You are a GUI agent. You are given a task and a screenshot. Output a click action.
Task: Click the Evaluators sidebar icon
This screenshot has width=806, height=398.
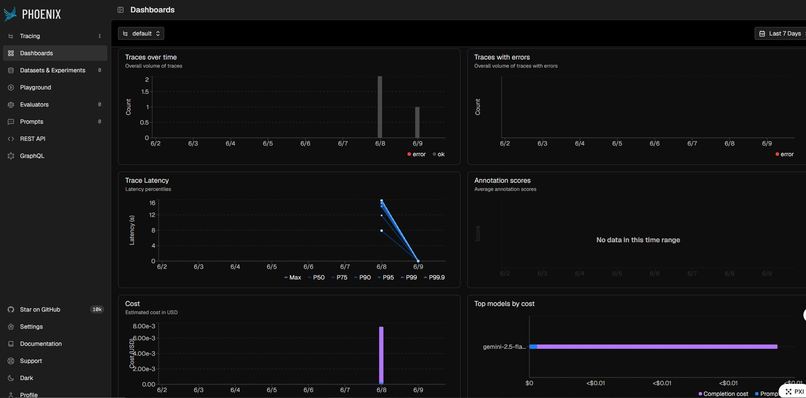[x=11, y=104]
